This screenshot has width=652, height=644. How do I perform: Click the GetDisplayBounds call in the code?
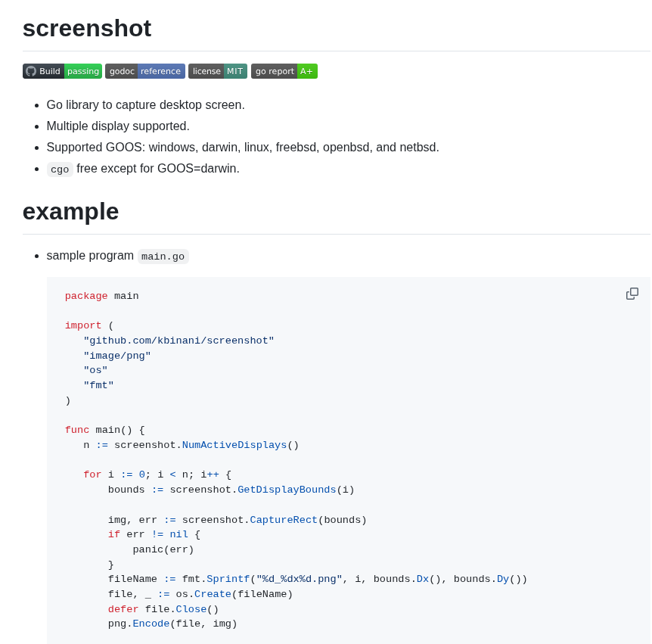click(286, 490)
